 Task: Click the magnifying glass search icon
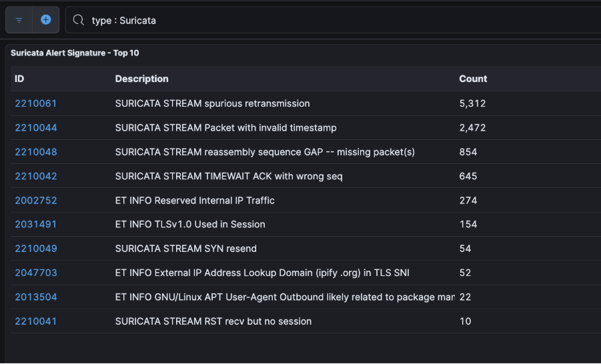tap(79, 20)
